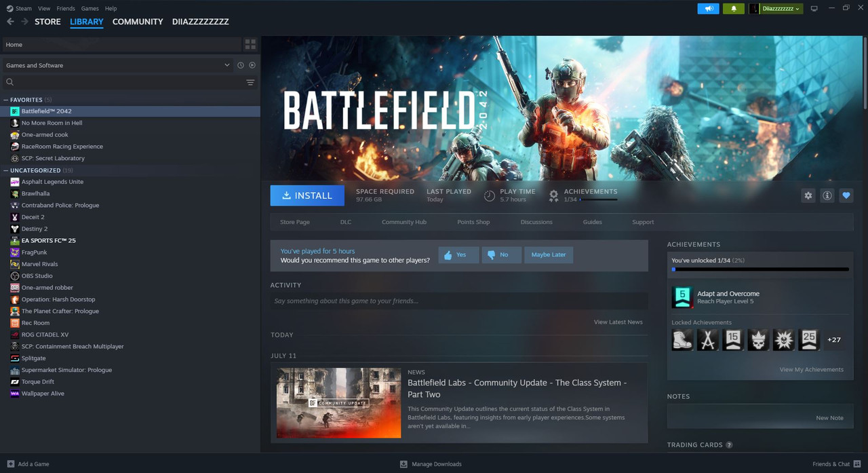The width and height of the screenshot is (868, 473).
Task: Click the thumbs down No button
Action: [x=501, y=254]
